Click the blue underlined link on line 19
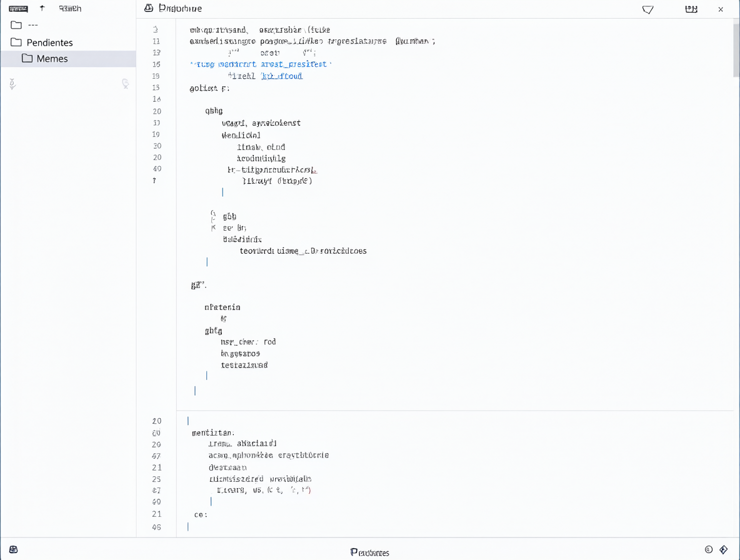 (282, 76)
